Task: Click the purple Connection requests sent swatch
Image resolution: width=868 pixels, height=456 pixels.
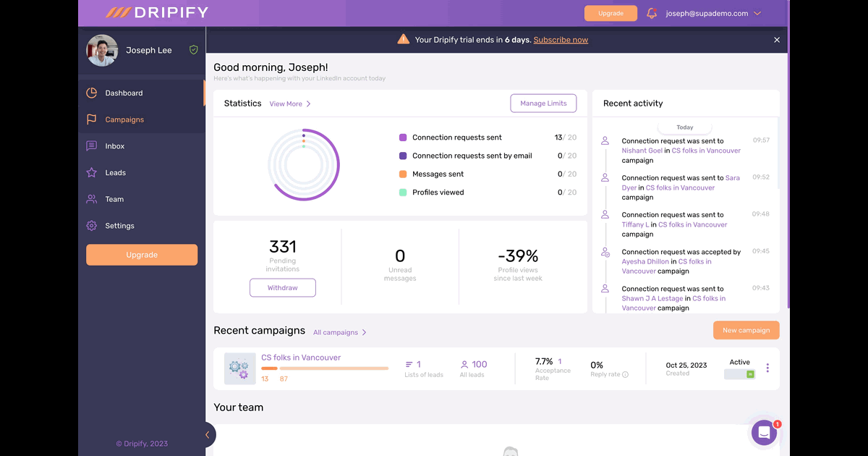Action: [x=403, y=138]
